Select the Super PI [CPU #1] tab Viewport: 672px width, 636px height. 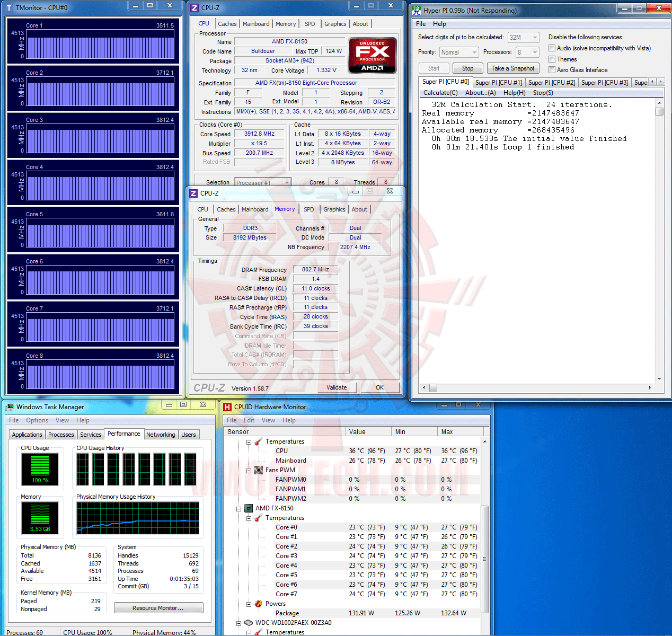click(x=498, y=83)
